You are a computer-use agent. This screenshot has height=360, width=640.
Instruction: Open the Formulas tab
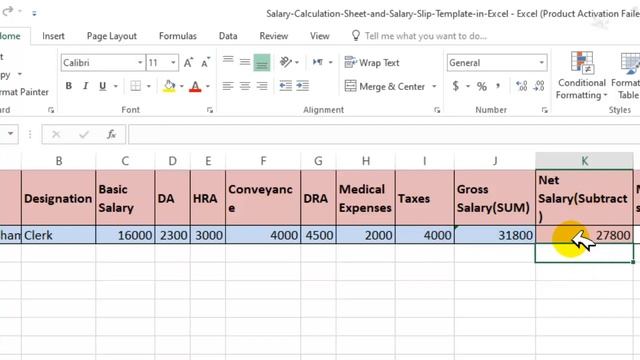(x=178, y=36)
